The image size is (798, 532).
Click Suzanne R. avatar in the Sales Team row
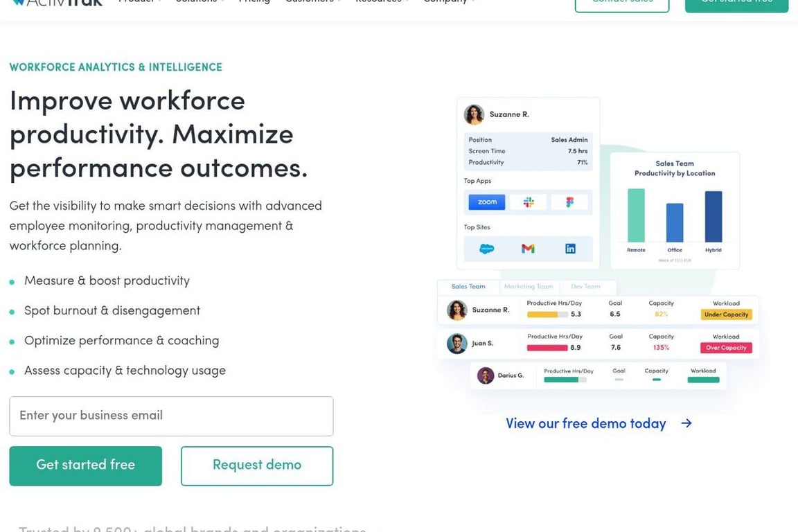coord(456,310)
